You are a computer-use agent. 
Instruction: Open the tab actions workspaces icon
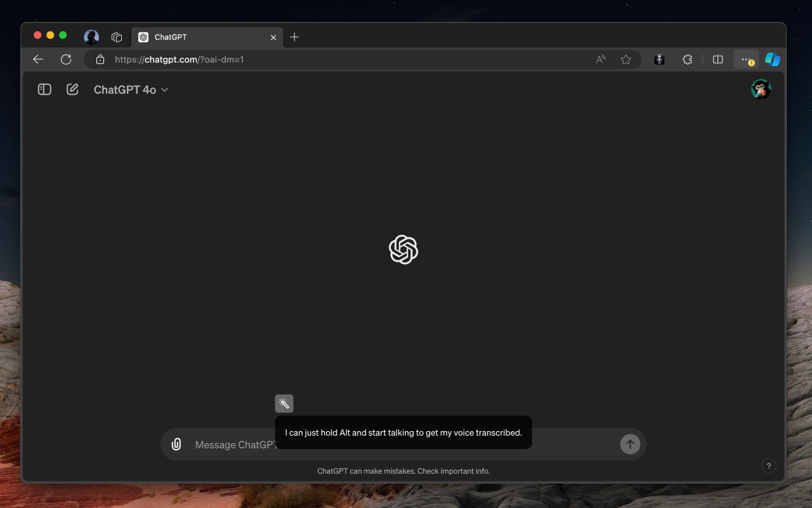pyautogui.click(x=117, y=37)
